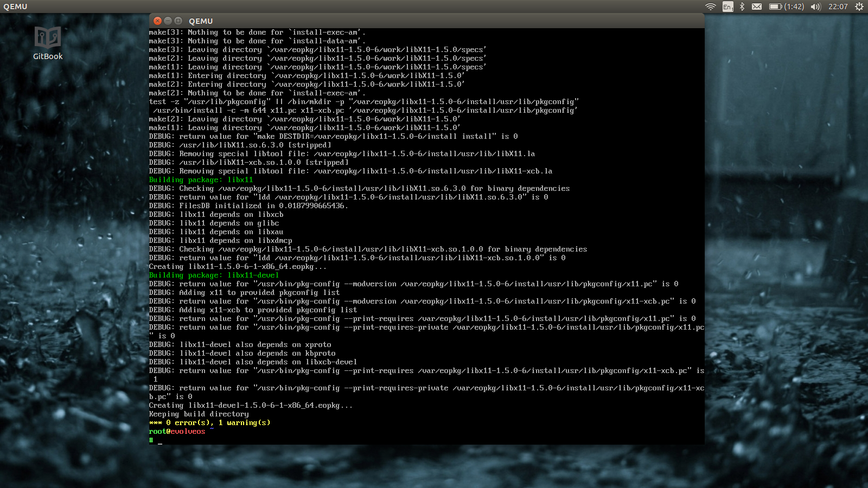Click the 'test -z "/usr/lib/pkgconfig"' command line

coord(364,101)
